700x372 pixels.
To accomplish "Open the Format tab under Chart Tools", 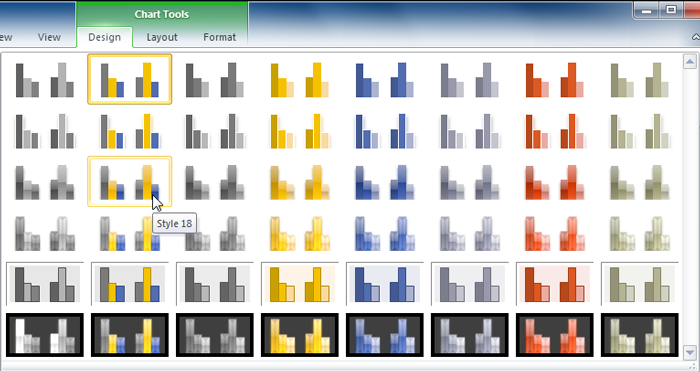I will (219, 38).
